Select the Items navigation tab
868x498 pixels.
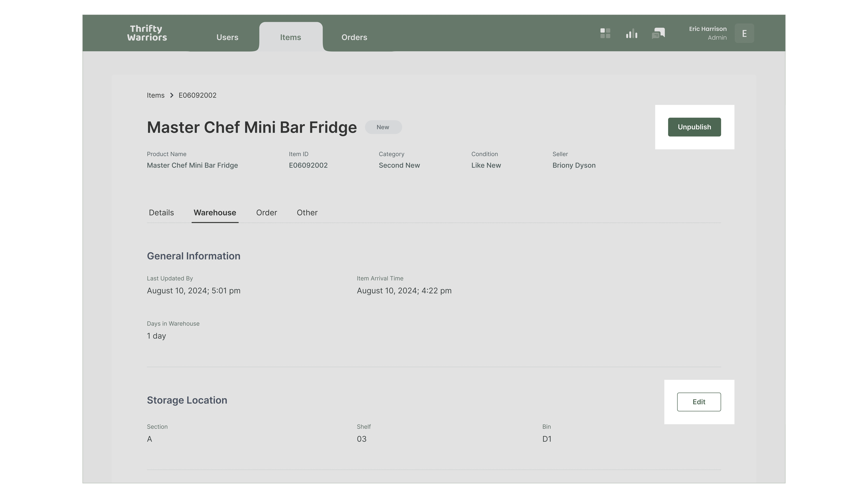tap(291, 37)
